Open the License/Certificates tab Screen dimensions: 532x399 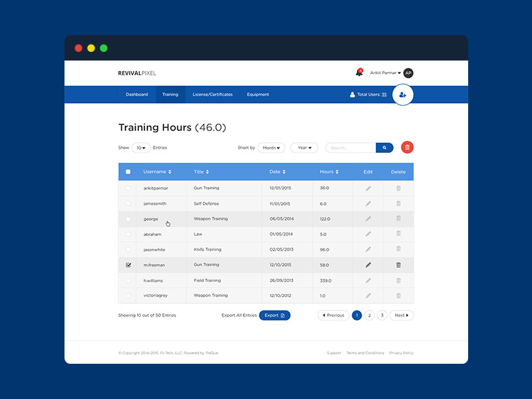213,94
